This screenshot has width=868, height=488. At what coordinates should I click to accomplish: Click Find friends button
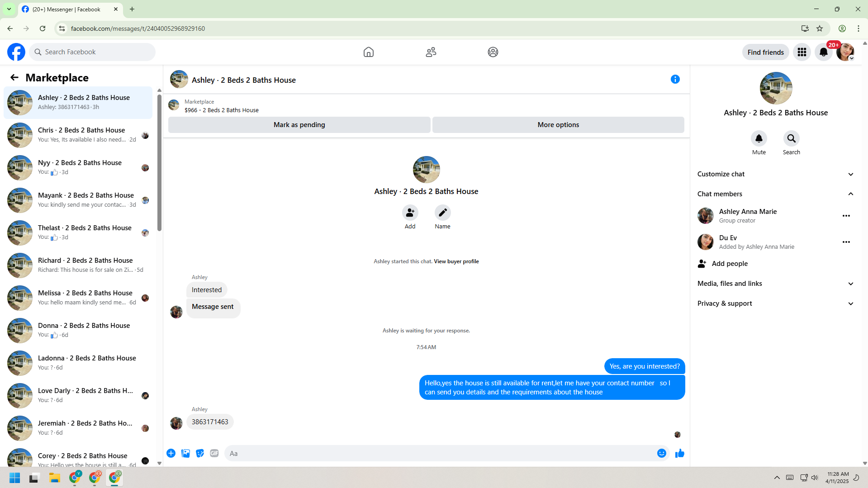[x=765, y=52]
